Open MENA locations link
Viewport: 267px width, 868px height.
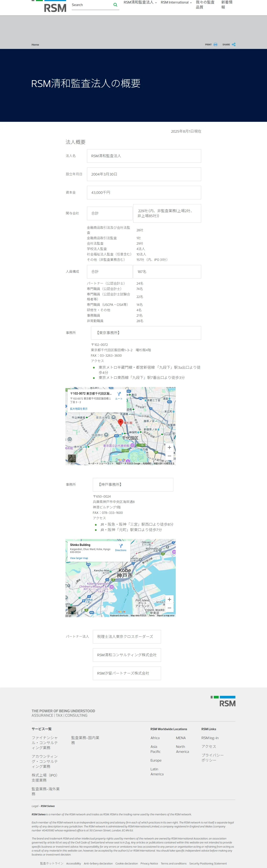coord(181,738)
